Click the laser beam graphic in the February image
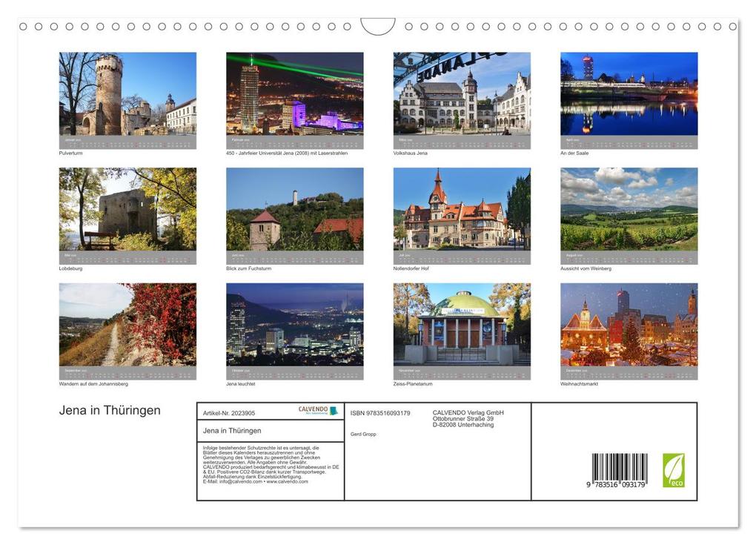 pos(289,68)
